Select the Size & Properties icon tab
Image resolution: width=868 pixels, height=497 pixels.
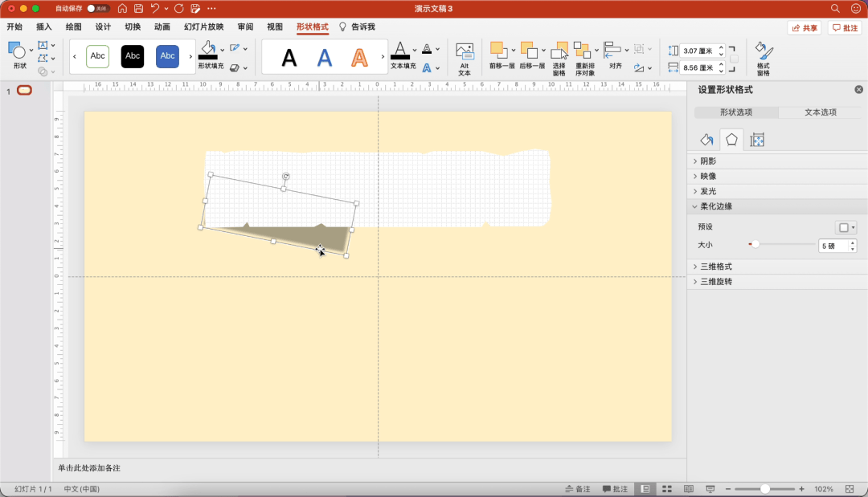[x=756, y=140]
